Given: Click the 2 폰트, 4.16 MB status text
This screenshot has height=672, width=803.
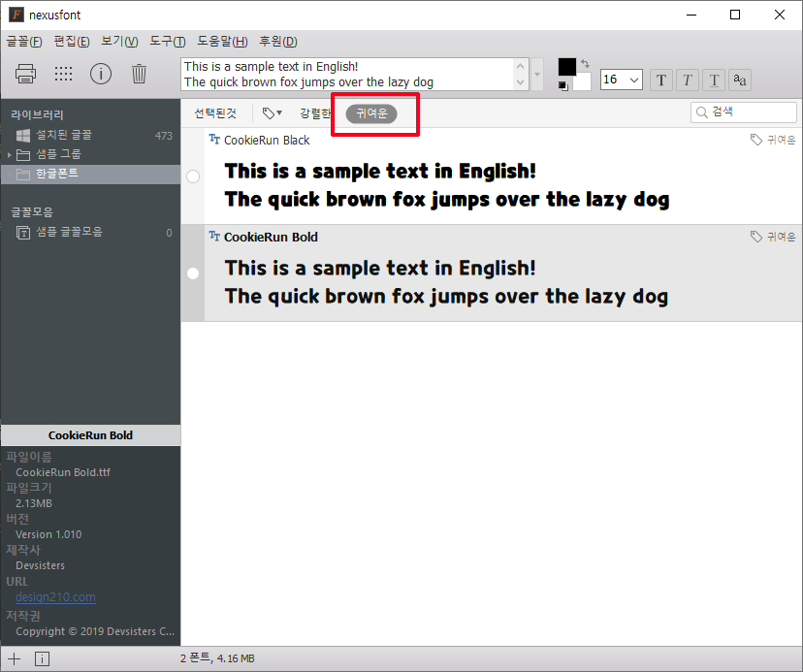Looking at the screenshot, I should (217, 658).
